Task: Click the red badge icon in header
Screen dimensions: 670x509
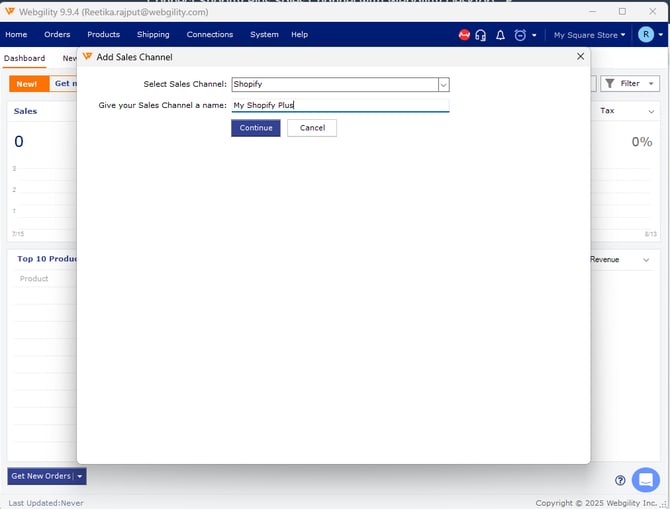Action: point(464,35)
